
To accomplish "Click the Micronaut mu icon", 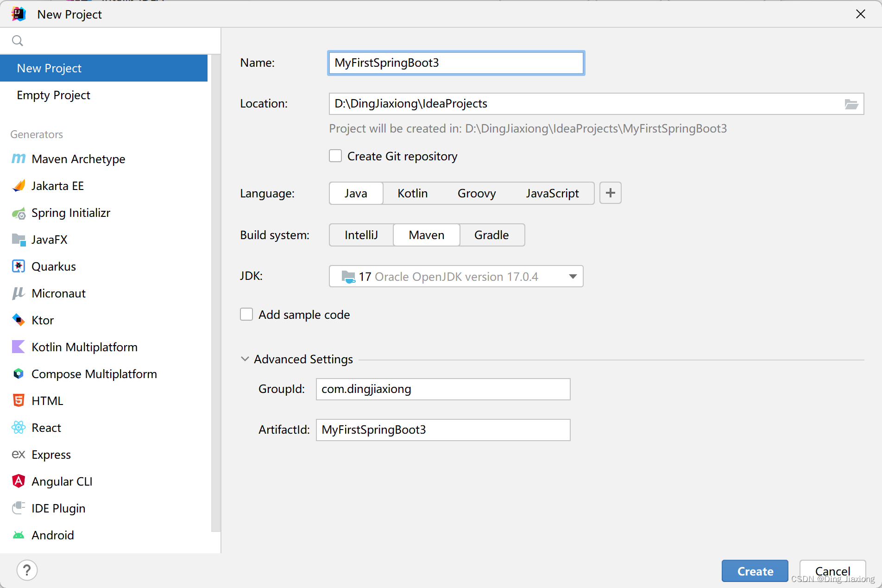I will (x=19, y=293).
